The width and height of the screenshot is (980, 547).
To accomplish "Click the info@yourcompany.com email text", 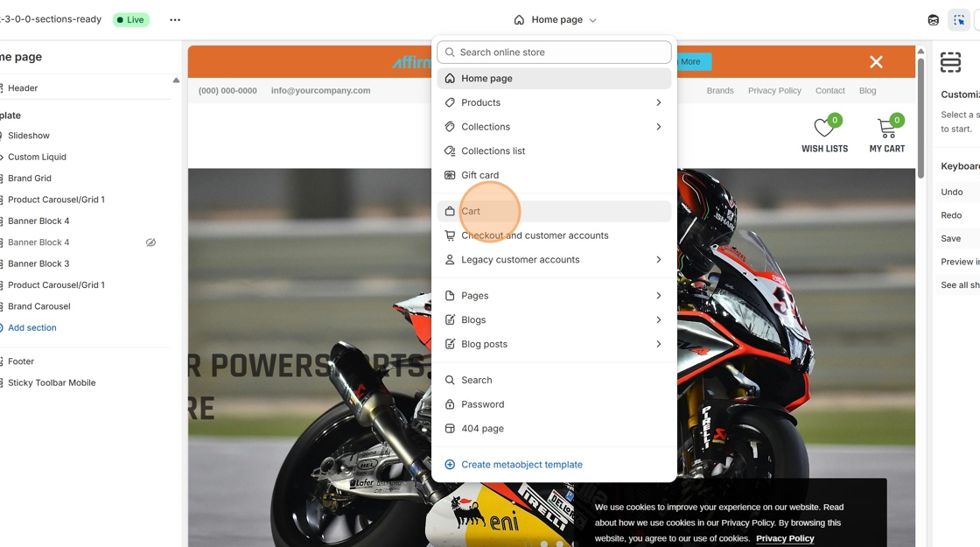I will 320,91.
